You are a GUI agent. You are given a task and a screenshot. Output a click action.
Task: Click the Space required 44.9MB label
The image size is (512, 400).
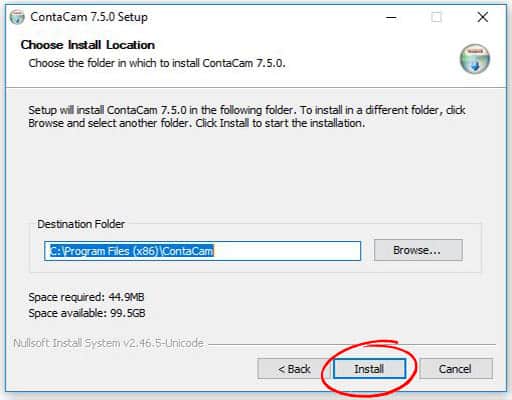point(86,297)
